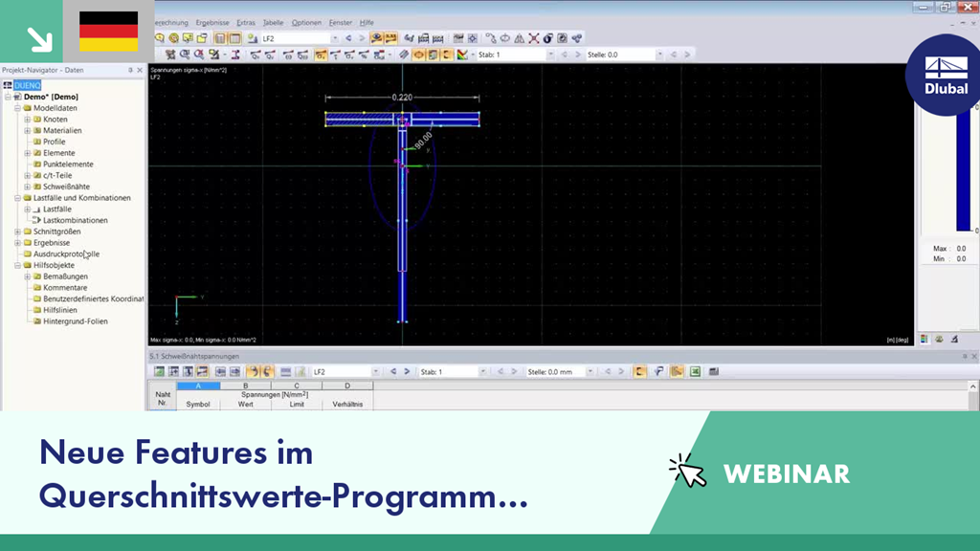Click the red X delete icon in top toolbar
This screenshot has width=980, height=551.
click(534, 38)
